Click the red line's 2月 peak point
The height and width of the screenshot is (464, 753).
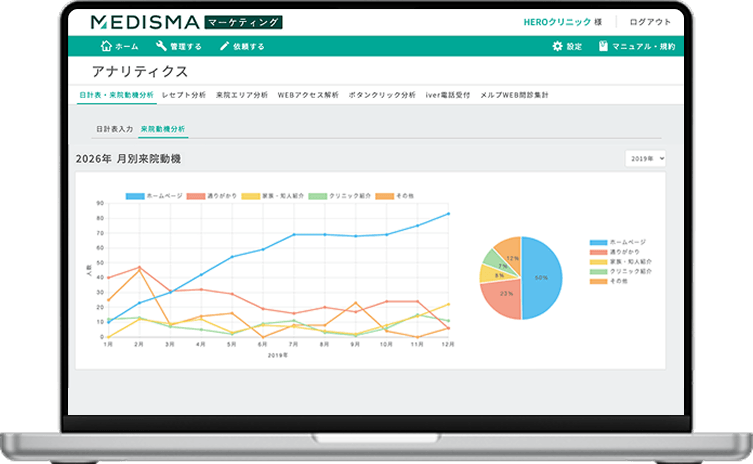tap(139, 268)
